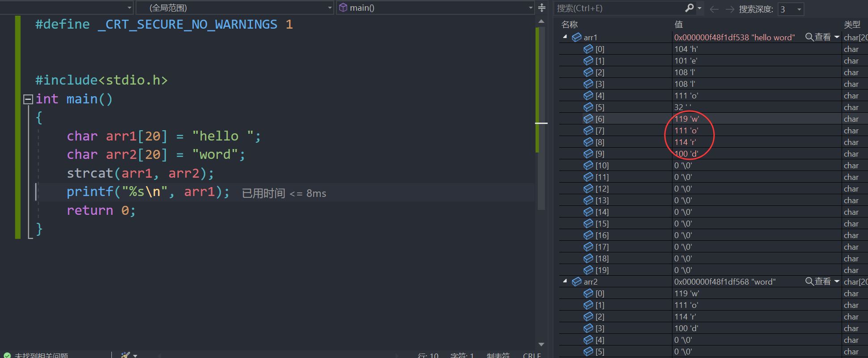Click the no-issues-found green check icon
Screen dimensions: 868x358
pyautogui.click(x=7, y=355)
